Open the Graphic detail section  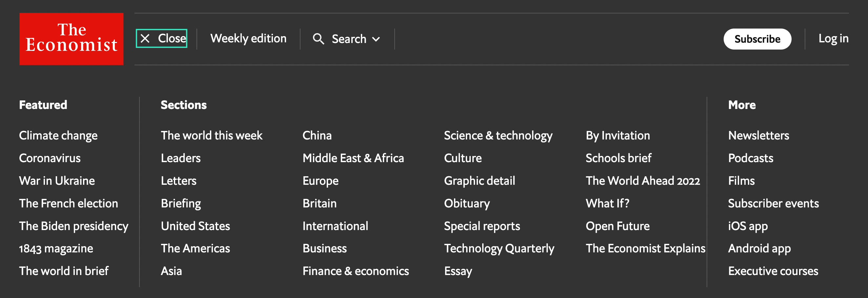point(480,181)
